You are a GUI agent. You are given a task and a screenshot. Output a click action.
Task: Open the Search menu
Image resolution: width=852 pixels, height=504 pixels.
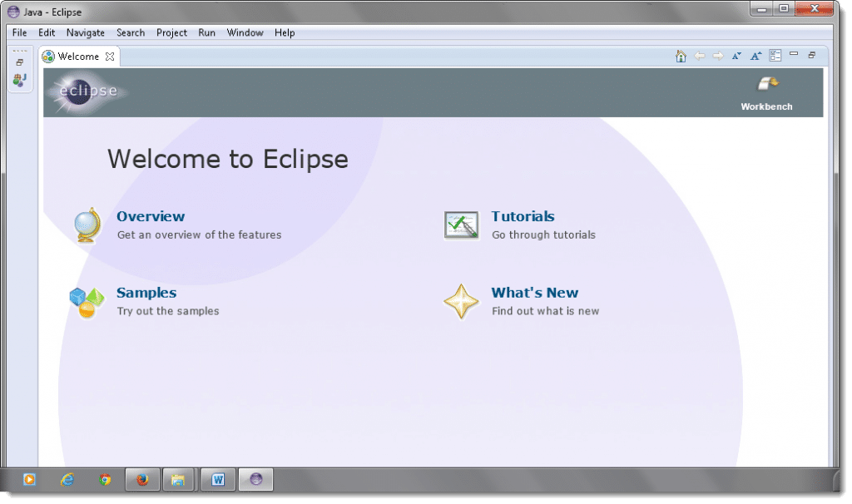[131, 32]
